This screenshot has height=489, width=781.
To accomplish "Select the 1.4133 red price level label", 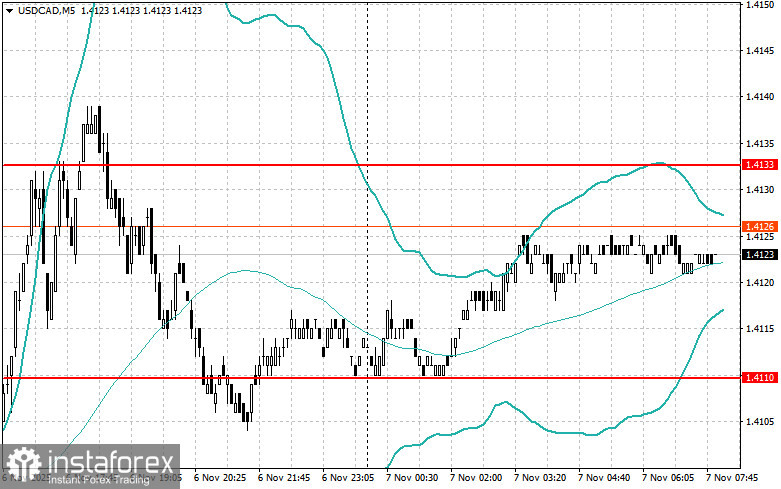I will tap(760, 165).
